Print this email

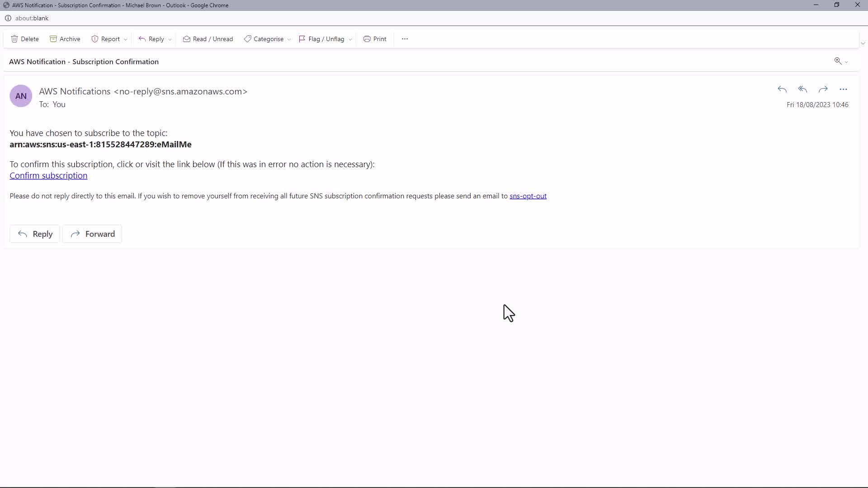[x=375, y=39]
